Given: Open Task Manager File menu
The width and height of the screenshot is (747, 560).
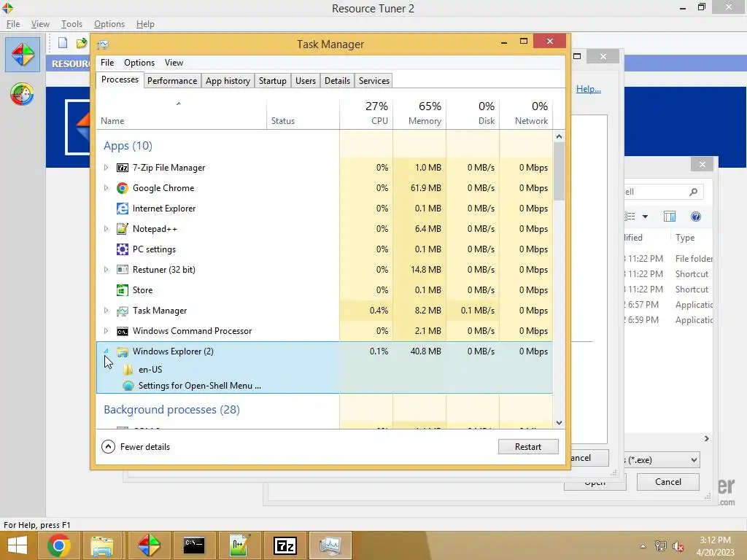Looking at the screenshot, I should pos(107,63).
